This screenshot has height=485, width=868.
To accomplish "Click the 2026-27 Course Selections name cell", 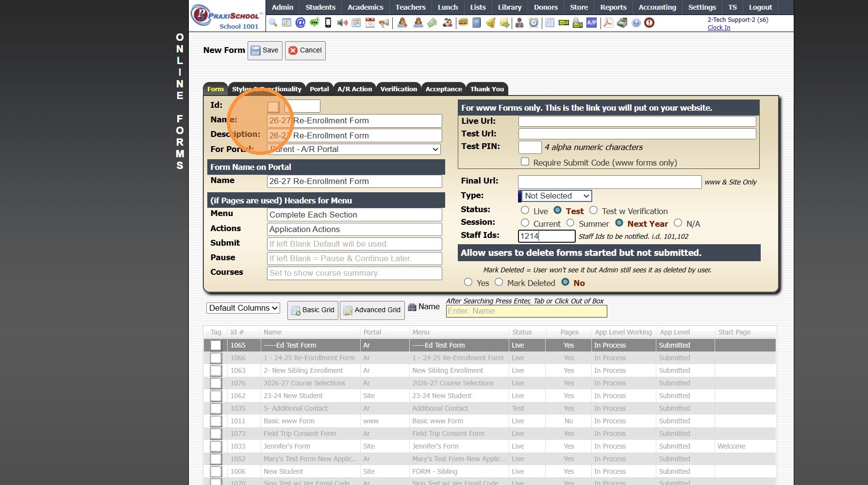I will click(311, 383).
